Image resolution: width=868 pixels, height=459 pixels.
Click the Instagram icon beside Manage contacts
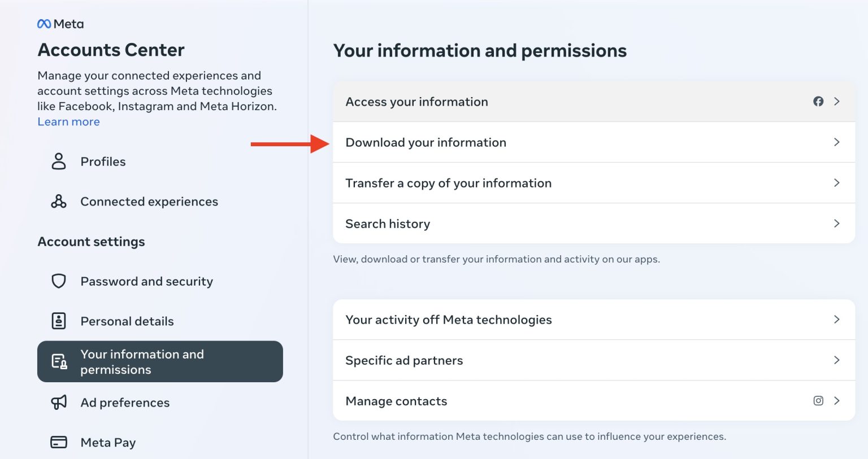pos(818,401)
